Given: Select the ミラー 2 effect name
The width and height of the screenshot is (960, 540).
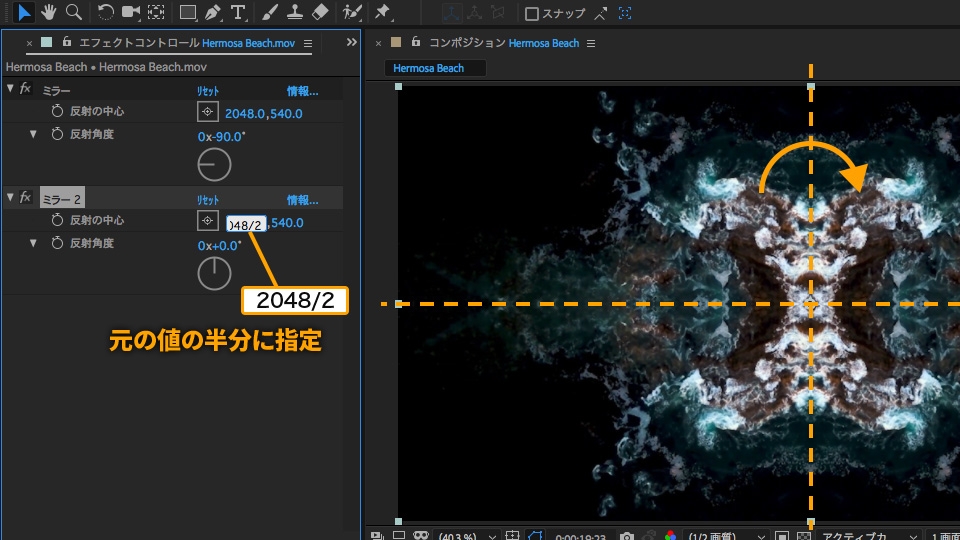Looking at the screenshot, I should coord(62,200).
